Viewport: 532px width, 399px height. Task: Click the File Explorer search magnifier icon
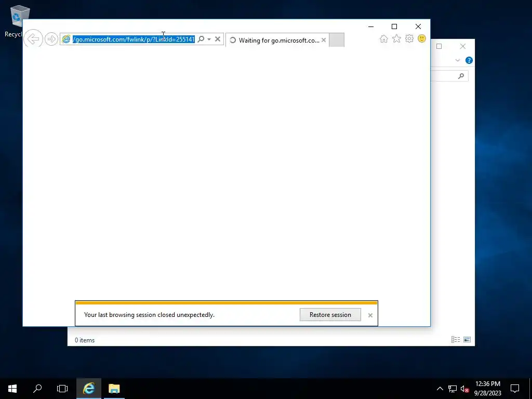pyautogui.click(x=461, y=76)
